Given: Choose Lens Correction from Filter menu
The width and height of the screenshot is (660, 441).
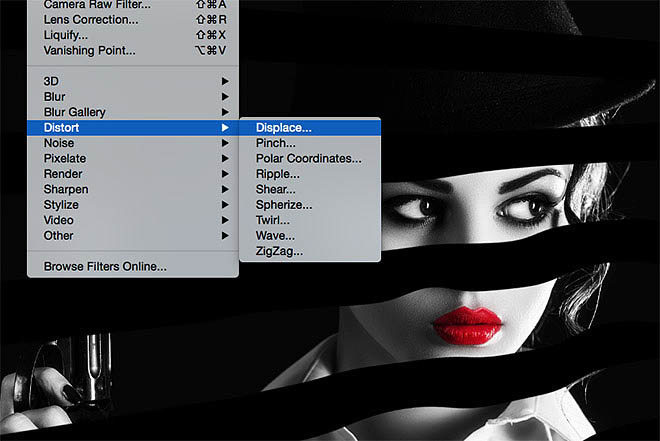Looking at the screenshot, I should pyautogui.click(x=133, y=20).
